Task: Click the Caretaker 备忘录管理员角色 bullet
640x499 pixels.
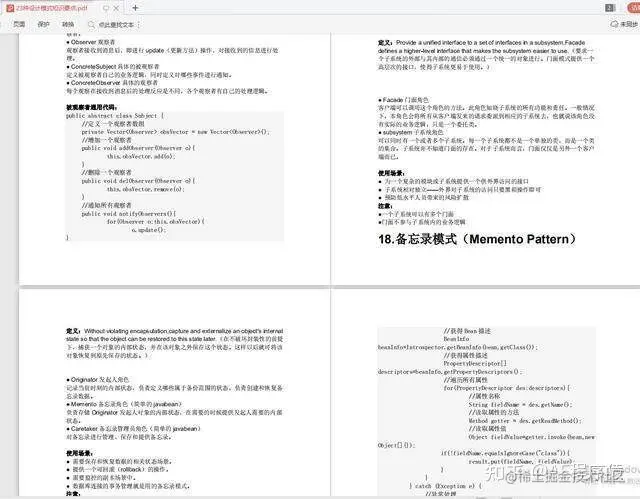Action: [133, 429]
